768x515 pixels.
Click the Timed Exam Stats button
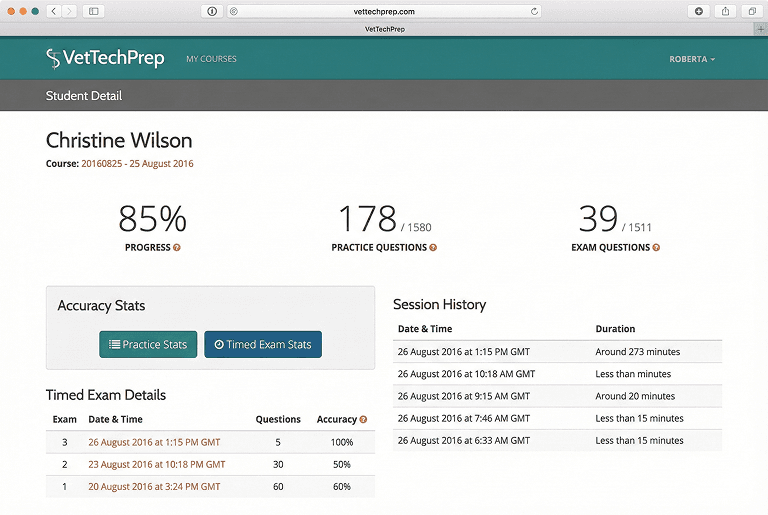pyautogui.click(x=263, y=344)
